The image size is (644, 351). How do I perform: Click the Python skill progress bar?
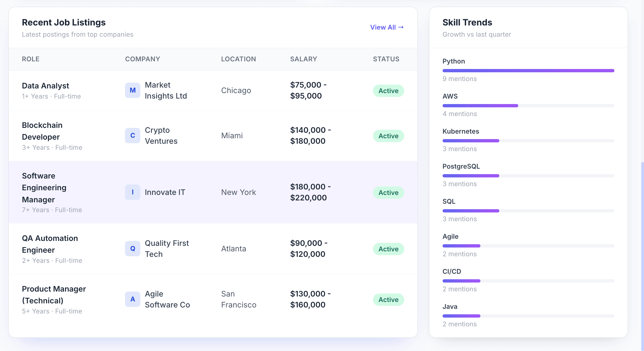click(528, 71)
